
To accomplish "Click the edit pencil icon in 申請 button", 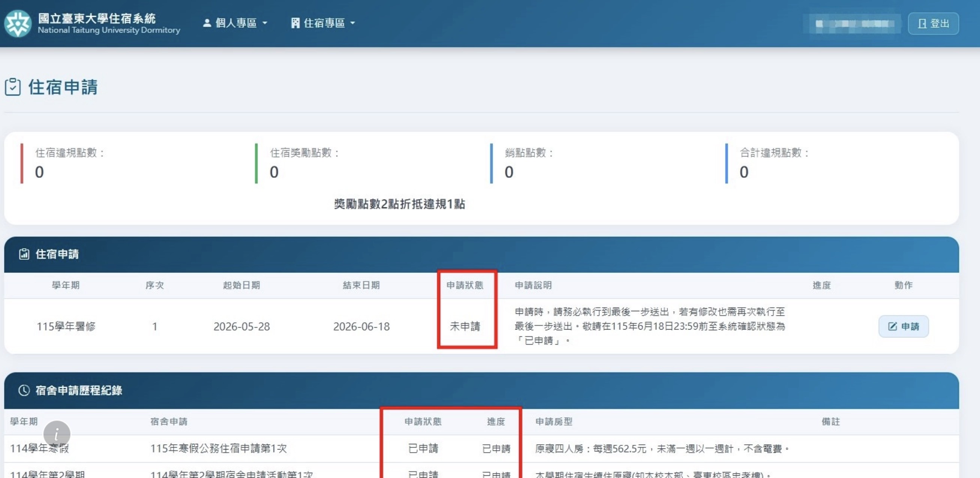I will [x=892, y=326].
